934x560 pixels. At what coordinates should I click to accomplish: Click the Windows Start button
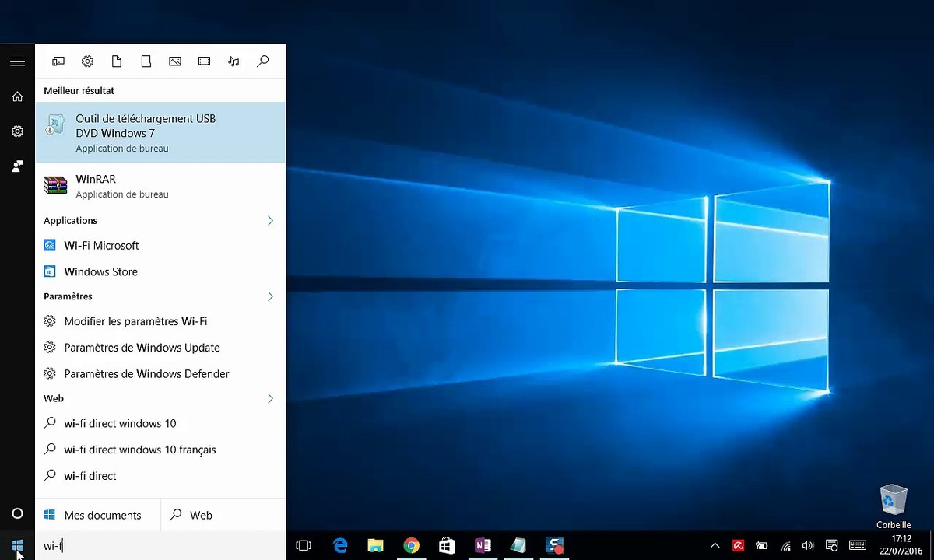(17, 545)
